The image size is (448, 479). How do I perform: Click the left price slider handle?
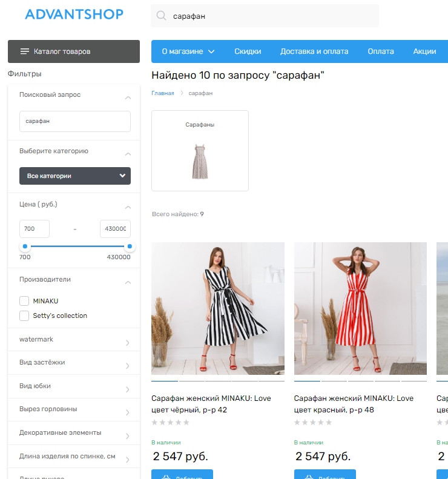25,246
